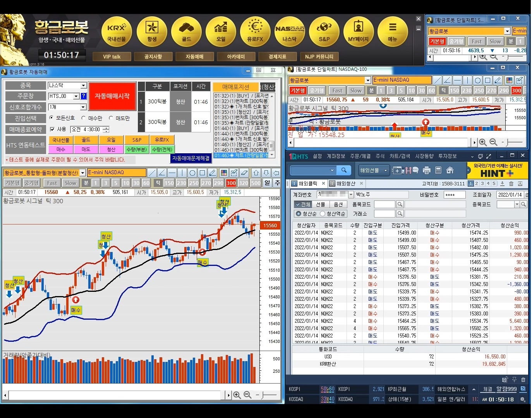Zoom out the main chart with magnifier minus
Image resolution: width=532 pixels, height=418 pixels.
247,395
